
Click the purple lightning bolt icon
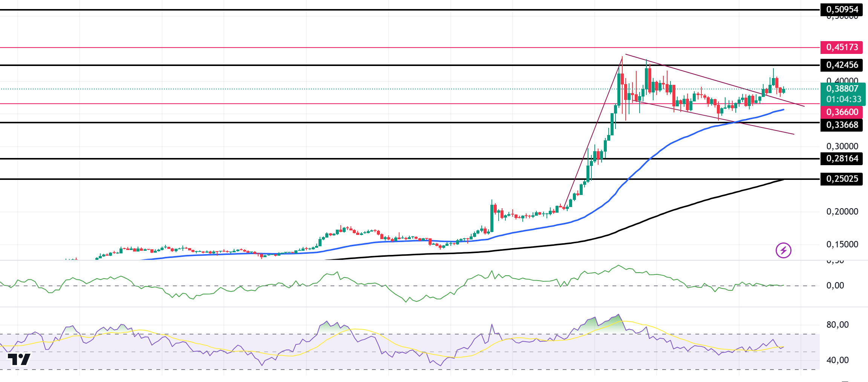pos(783,250)
